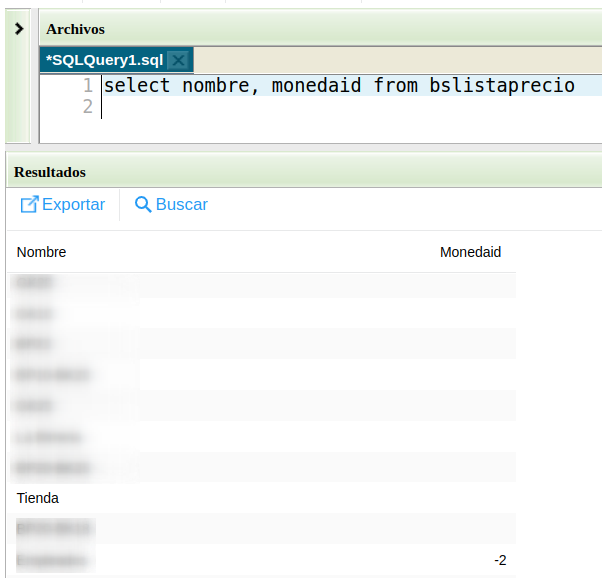Click the -2 Monedaid cell value

click(500, 560)
